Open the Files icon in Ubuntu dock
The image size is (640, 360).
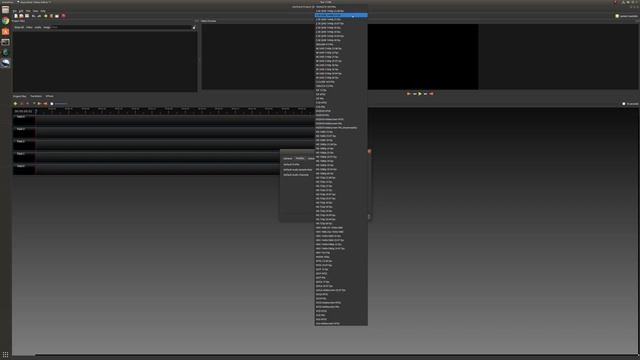point(5,9)
